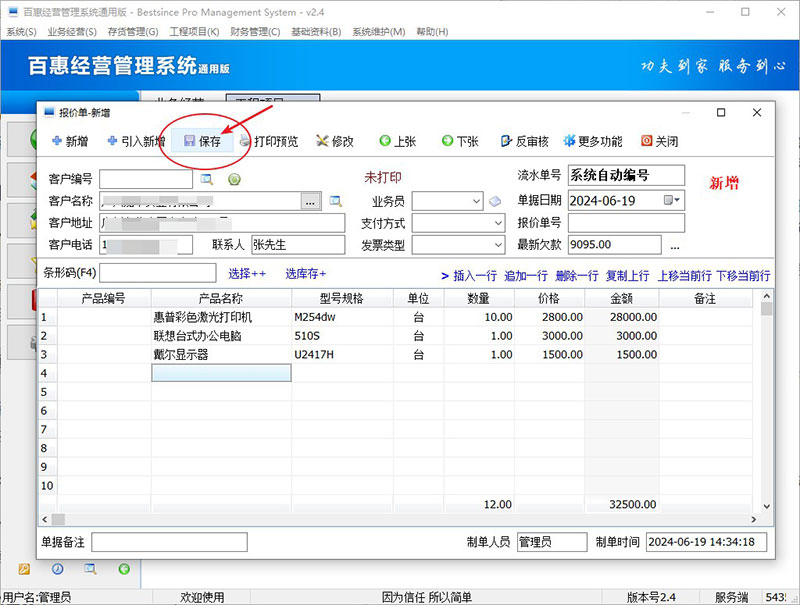Click the 产品名称 column header
The image size is (800, 605).
[221, 298]
